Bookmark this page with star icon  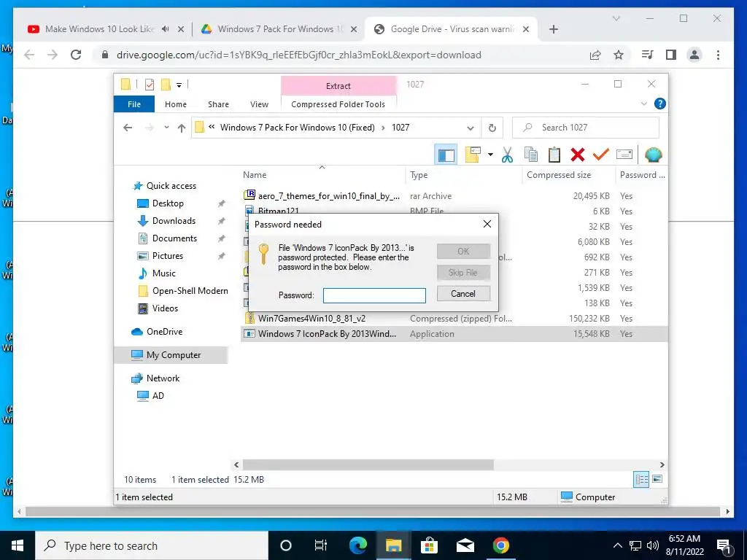pos(619,55)
